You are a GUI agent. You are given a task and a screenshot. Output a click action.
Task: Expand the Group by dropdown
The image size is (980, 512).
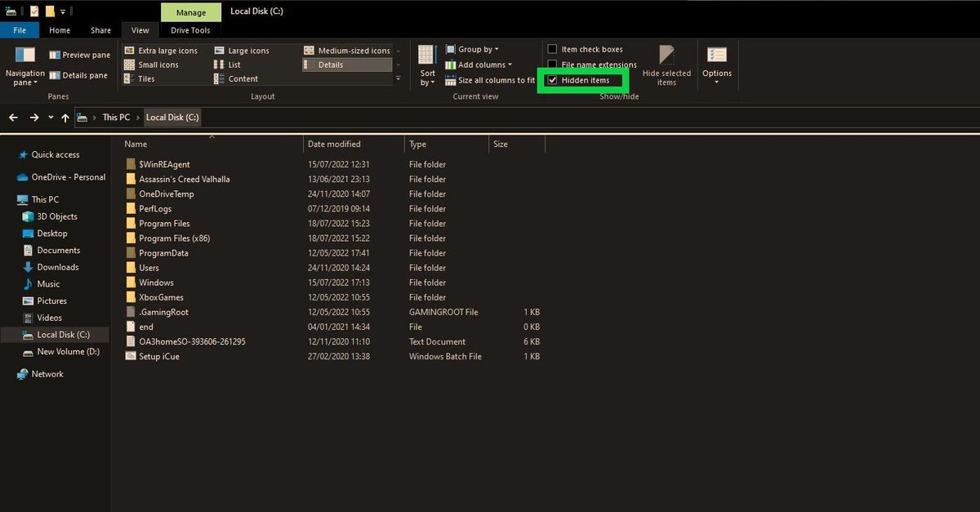click(x=474, y=49)
